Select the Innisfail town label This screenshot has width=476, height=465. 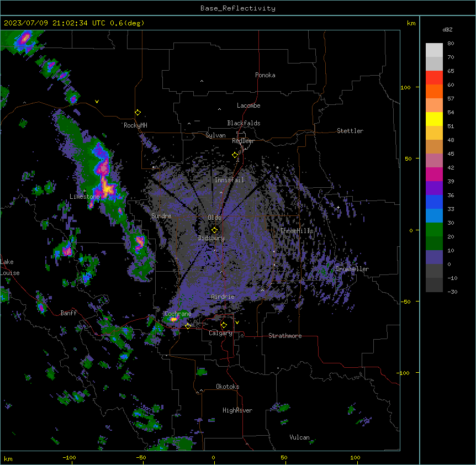click(x=230, y=180)
